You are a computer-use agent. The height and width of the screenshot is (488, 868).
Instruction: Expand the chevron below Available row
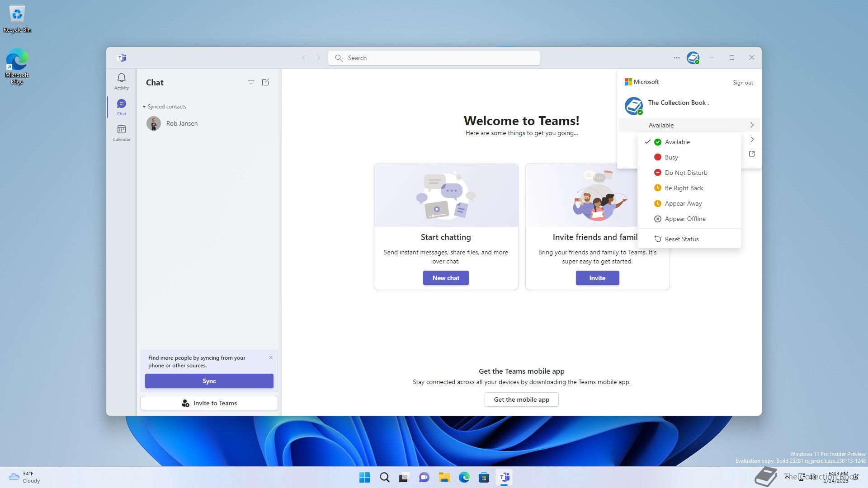click(752, 140)
